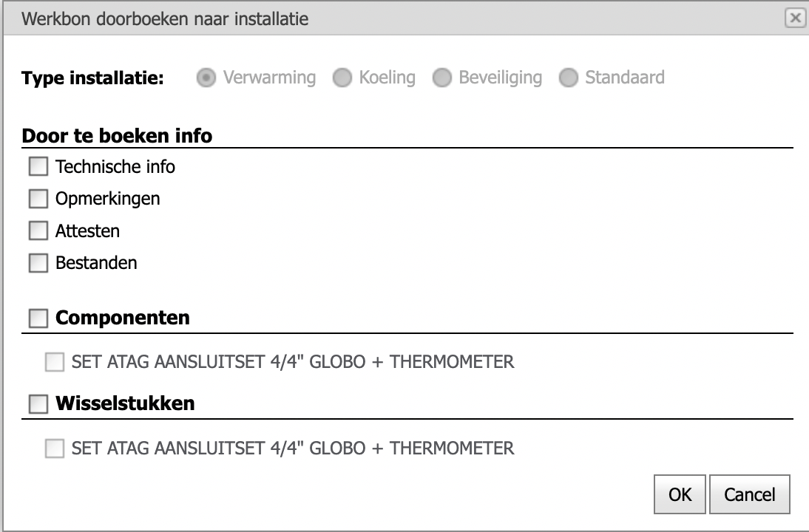Screen dimensions: 809x532
Task: Click the Cancel button
Action: (x=750, y=494)
